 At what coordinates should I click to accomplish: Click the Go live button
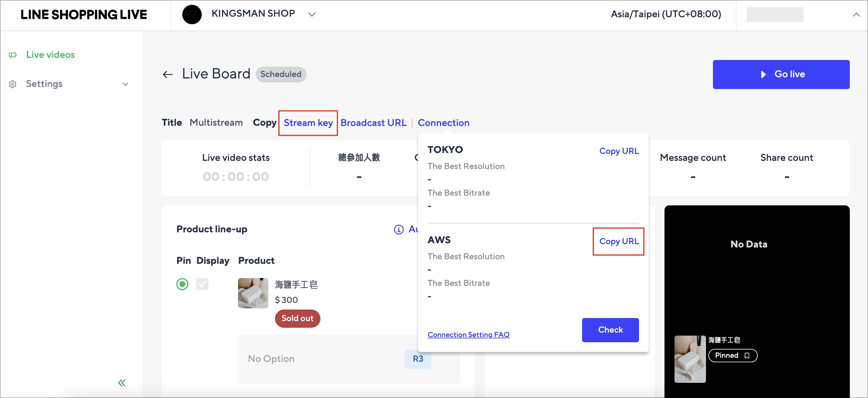[781, 75]
